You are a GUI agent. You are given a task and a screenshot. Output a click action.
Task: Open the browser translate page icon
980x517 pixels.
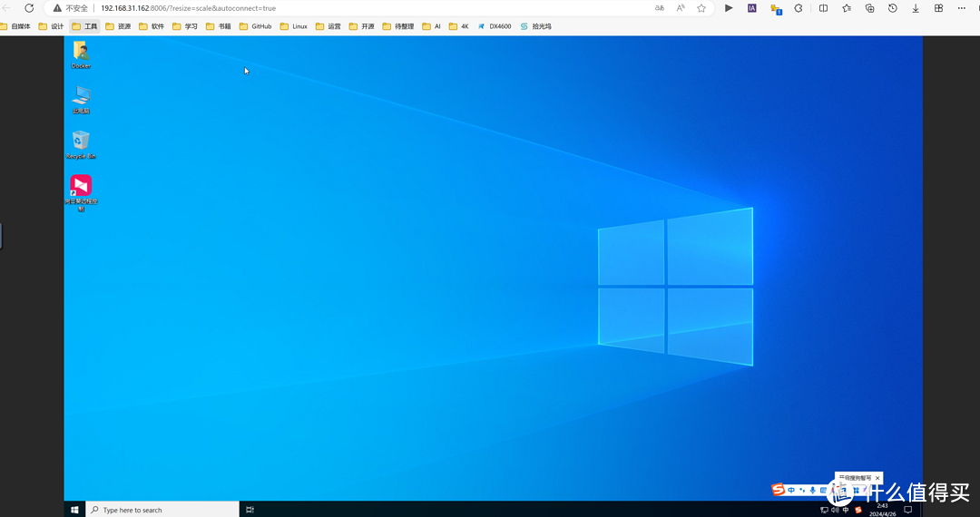[x=660, y=8]
